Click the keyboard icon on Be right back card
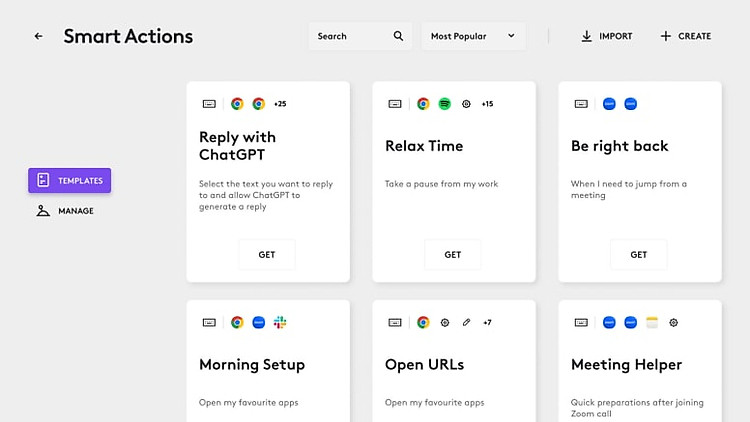Viewport: 750px width, 422px height. 581,104
